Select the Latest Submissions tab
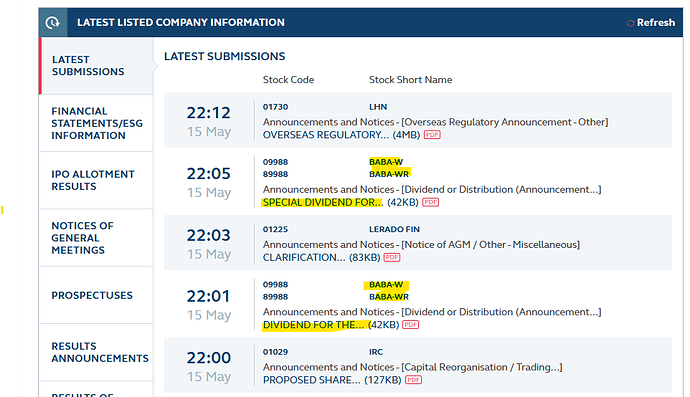This screenshot has height=397, width=690. point(96,66)
